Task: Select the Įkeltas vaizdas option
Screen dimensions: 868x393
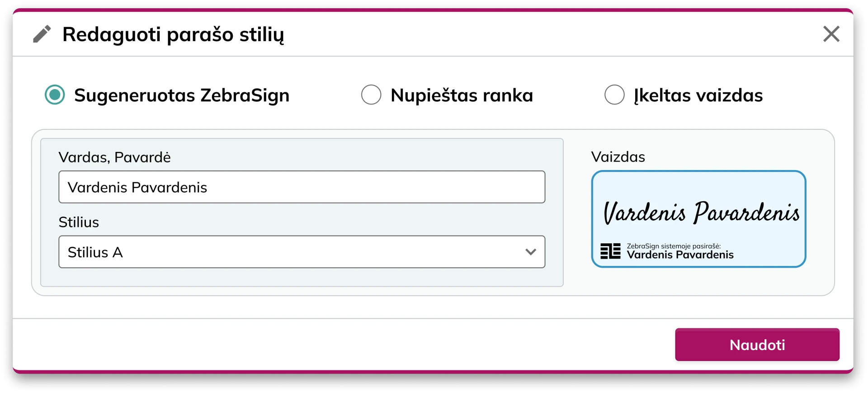Action: (614, 95)
